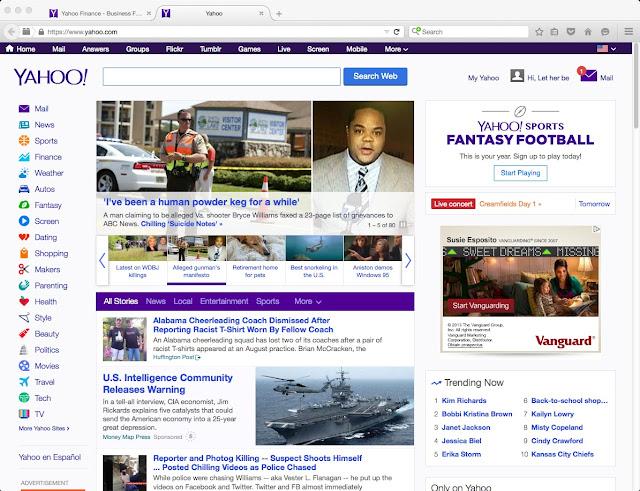Open the Autos car icon
Viewport: 640px width, 491px height.
24,189
